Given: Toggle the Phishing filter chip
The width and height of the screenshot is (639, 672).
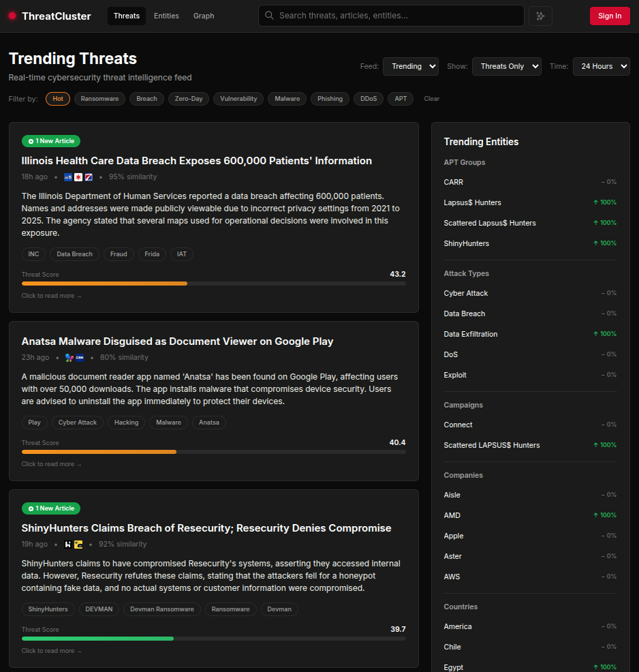Looking at the screenshot, I should [x=330, y=99].
